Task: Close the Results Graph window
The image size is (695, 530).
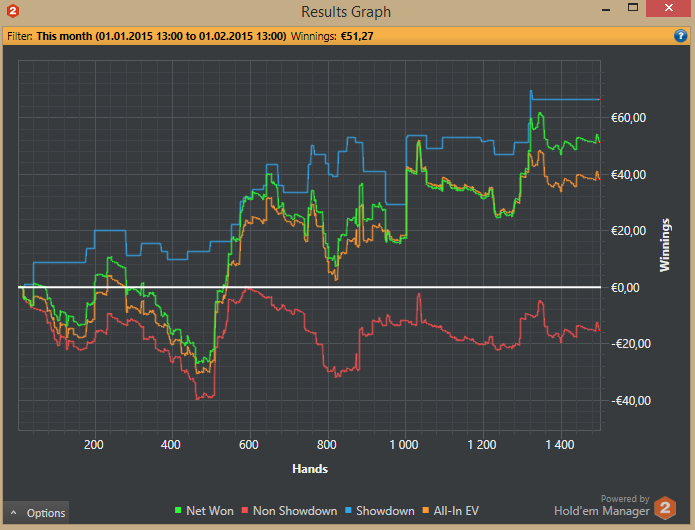Action: [668, 8]
